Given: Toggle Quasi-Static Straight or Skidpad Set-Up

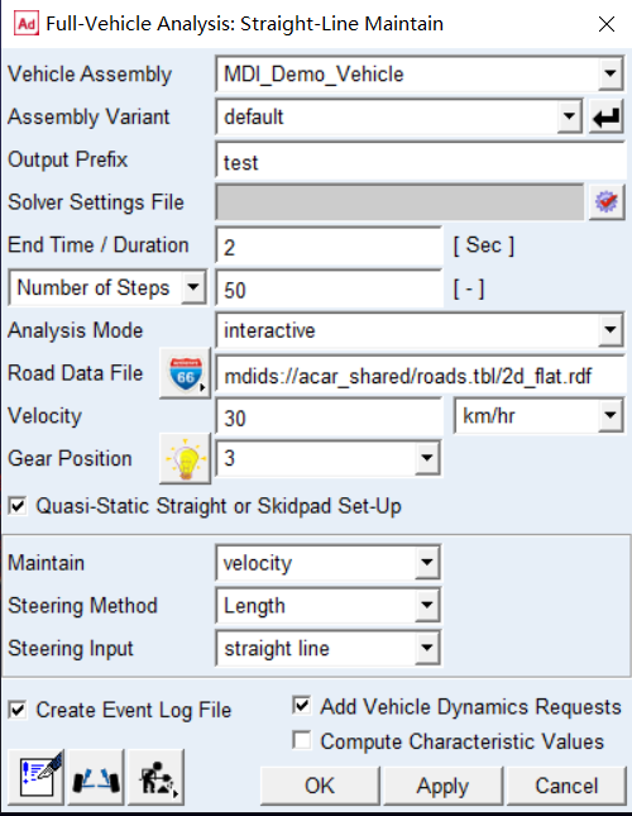Looking at the screenshot, I should (x=17, y=506).
